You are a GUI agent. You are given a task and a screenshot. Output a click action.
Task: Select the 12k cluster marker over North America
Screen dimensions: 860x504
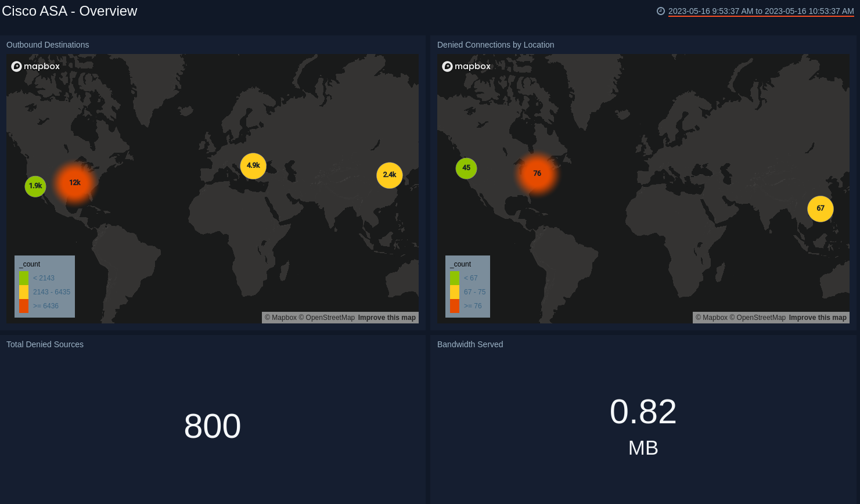(74, 182)
